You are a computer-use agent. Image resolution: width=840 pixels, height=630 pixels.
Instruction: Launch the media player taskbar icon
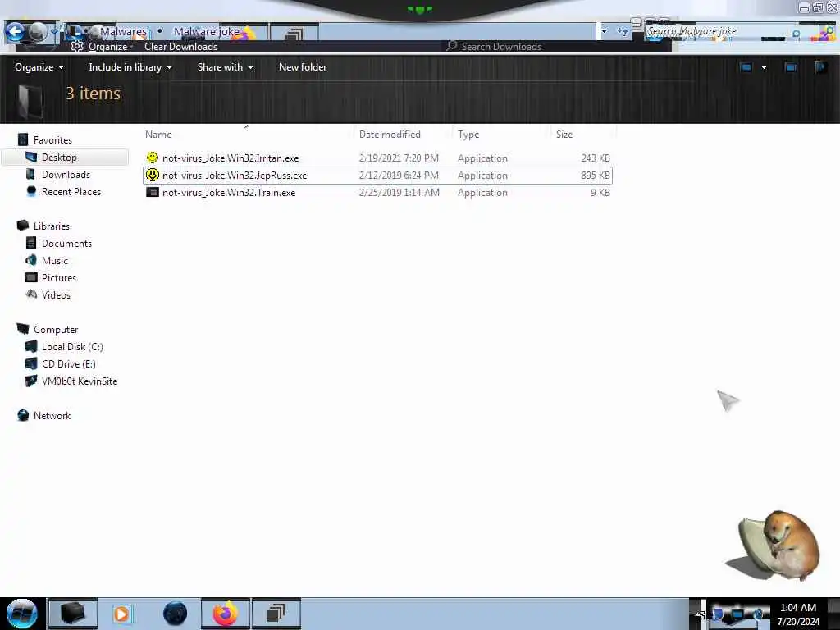coord(121,614)
